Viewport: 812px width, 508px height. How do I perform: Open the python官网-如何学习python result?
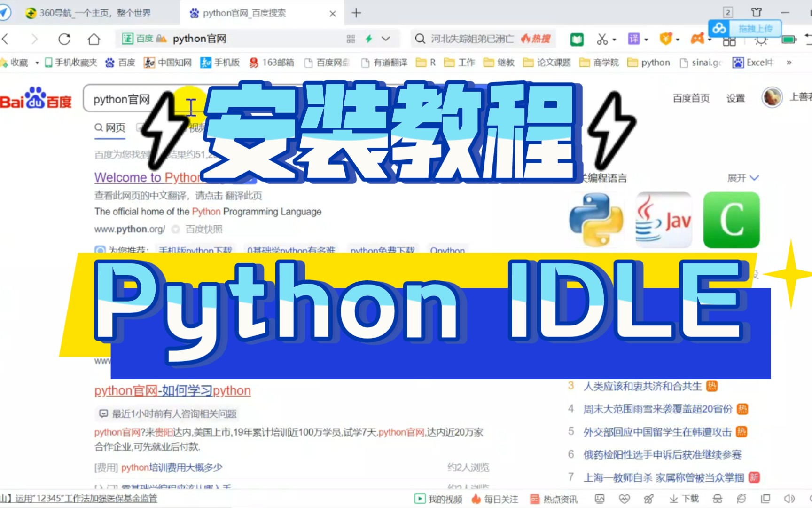point(172,391)
